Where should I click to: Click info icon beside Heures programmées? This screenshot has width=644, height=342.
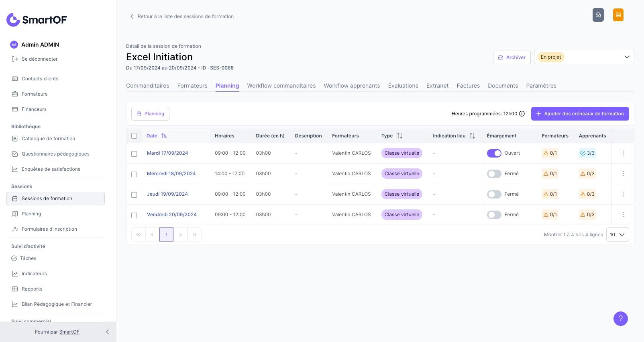coord(522,114)
